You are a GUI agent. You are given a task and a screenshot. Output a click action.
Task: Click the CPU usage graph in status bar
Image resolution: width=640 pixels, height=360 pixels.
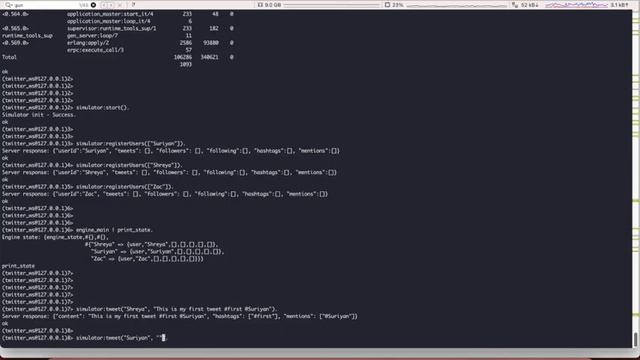coord(456,5)
